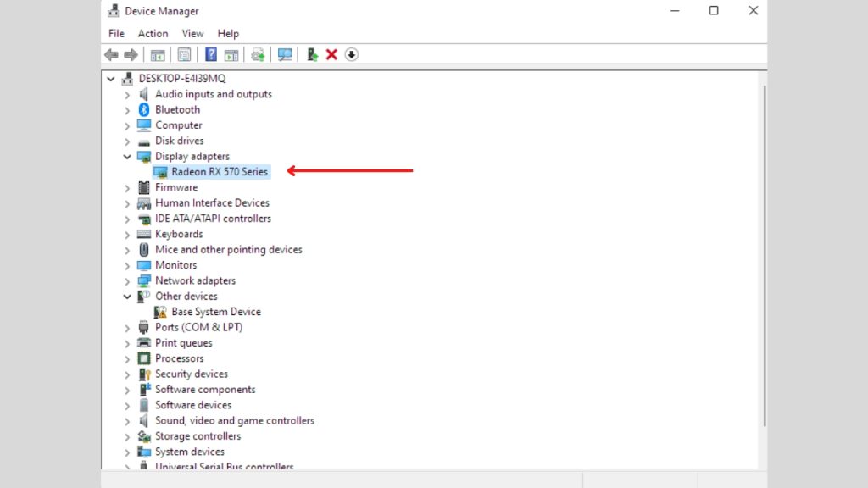
Task: Expand the IDE ATA/ATAPI controllers chevron
Action: [x=127, y=219]
